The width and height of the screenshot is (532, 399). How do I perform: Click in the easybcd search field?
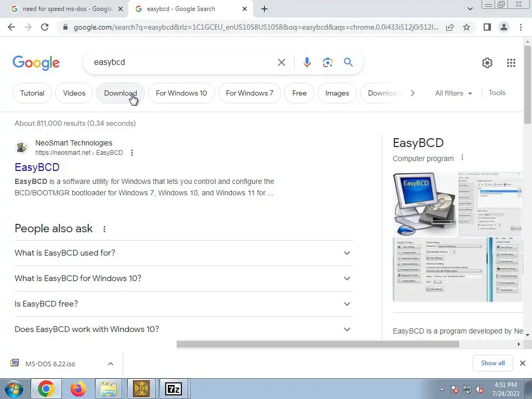click(x=183, y=62)
